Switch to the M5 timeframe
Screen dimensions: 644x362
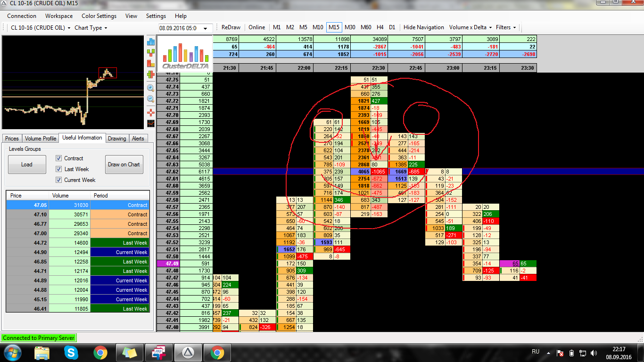click(x=303, y=27)
